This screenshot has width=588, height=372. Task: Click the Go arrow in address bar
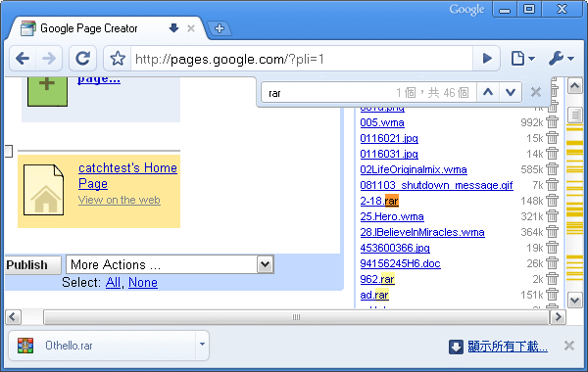(x=487, y=59)
